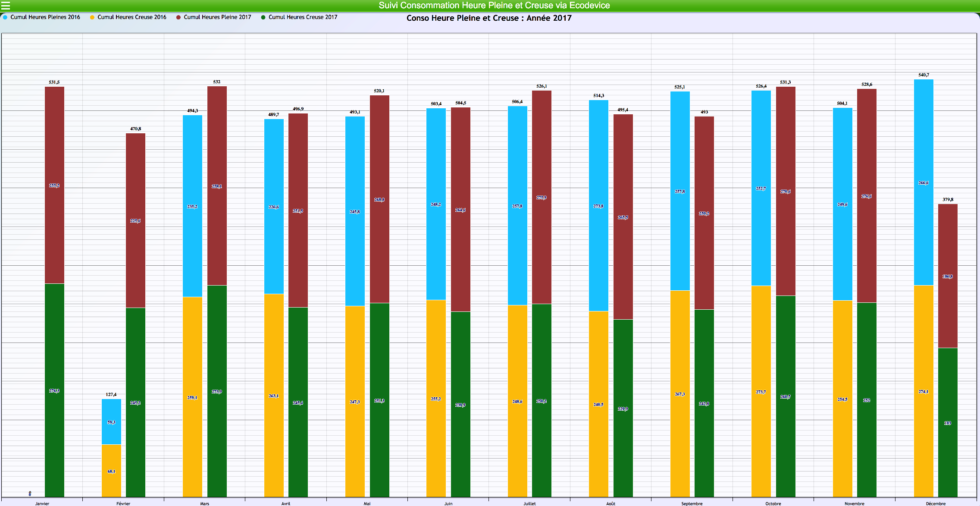Screen dimensions: 980x506
Task: Click the yellow Juillet segment labeled 248,6
Action: coord(517,401)
